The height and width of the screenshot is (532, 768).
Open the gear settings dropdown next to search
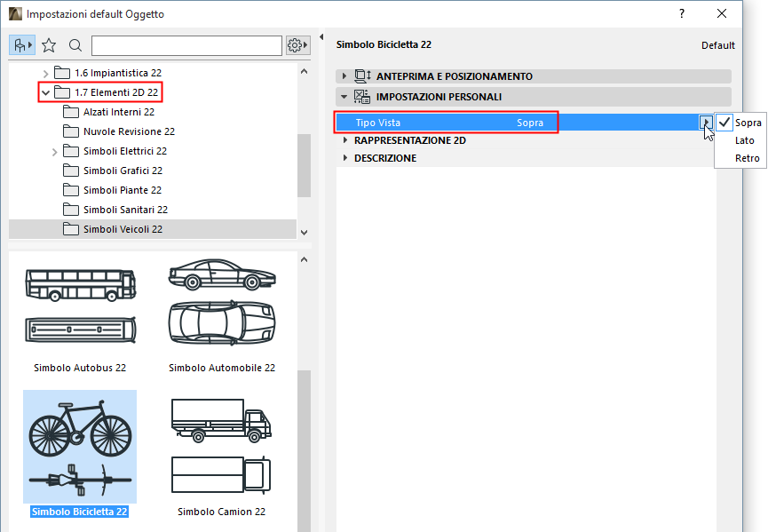[x=297, y=45]
